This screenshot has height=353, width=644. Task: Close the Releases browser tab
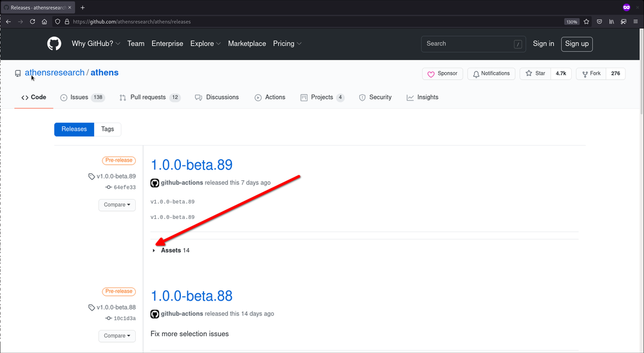click(70, 7)
